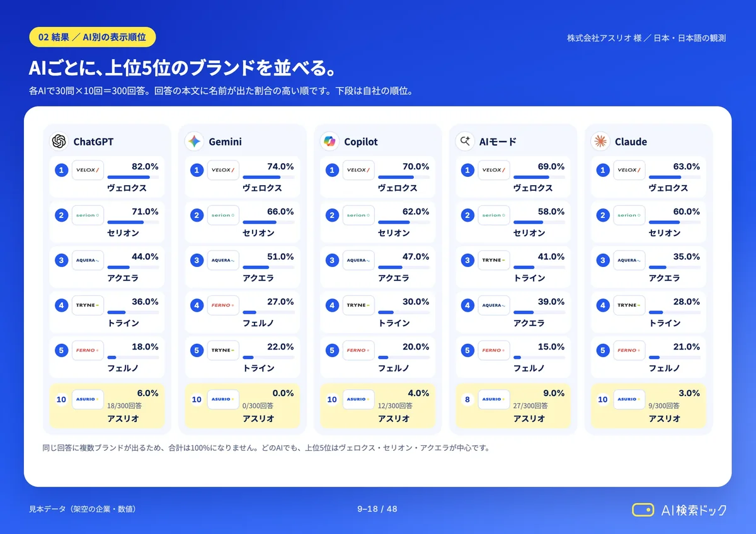Viewport: 756px width, 534px height.
Task: Click the ASURIO logo in Claude column
Action: coord(629,399)
